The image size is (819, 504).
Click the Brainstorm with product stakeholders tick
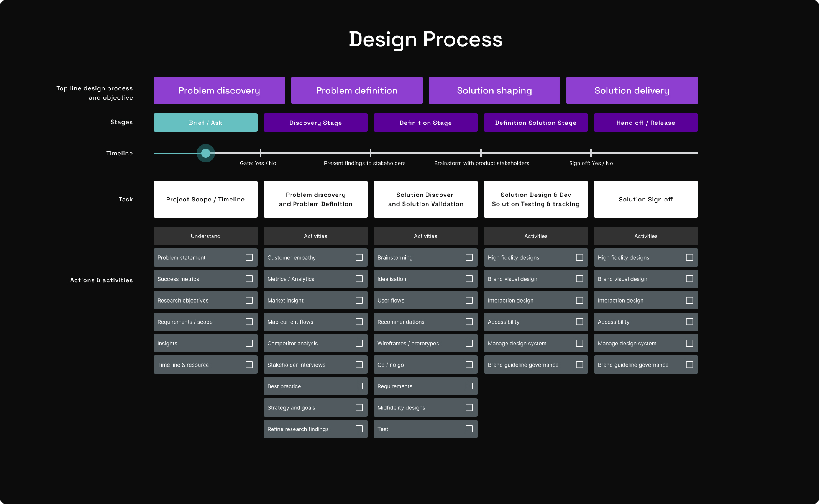pyautogui.click(x=481, y=153)
